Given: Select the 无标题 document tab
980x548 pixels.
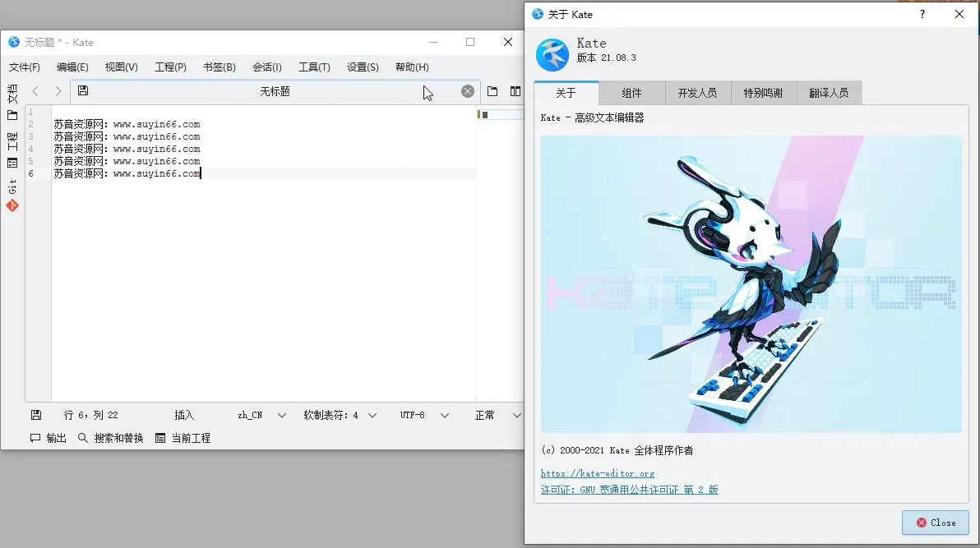Looking at the screenshot, I should click(275, 91).
